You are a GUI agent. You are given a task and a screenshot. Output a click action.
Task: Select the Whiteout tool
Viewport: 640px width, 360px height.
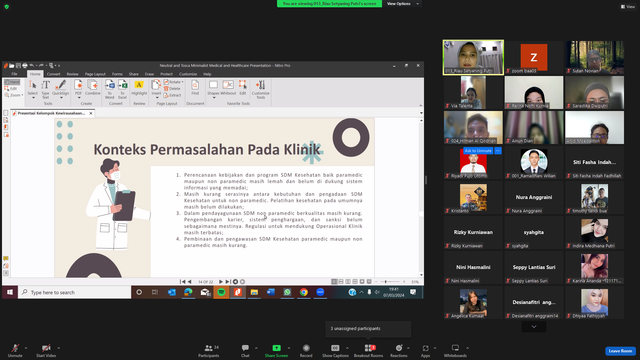coord(228,88)
